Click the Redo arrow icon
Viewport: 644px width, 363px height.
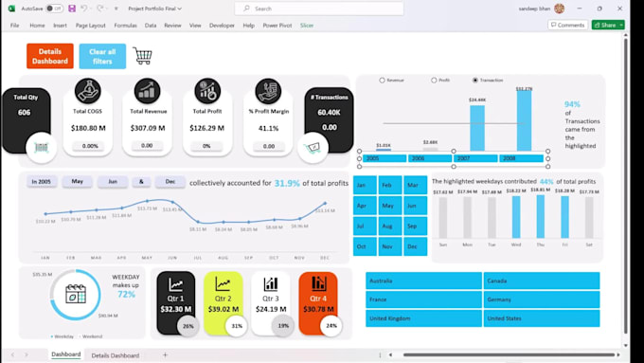click(100, 9)
